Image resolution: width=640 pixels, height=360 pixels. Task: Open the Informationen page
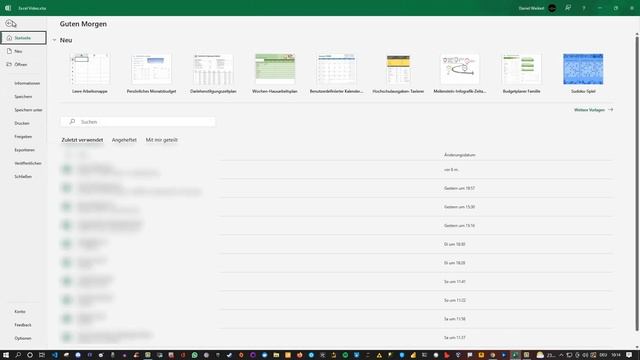27,83
